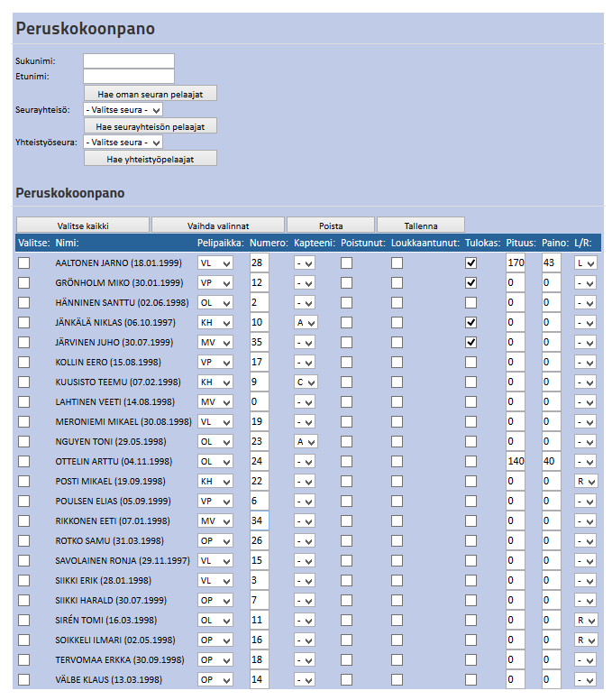Open Pelipaikka dropdown for AALTONEN JARNO
The height and width of the screenshot is (700, 612).
click(215, 262)
